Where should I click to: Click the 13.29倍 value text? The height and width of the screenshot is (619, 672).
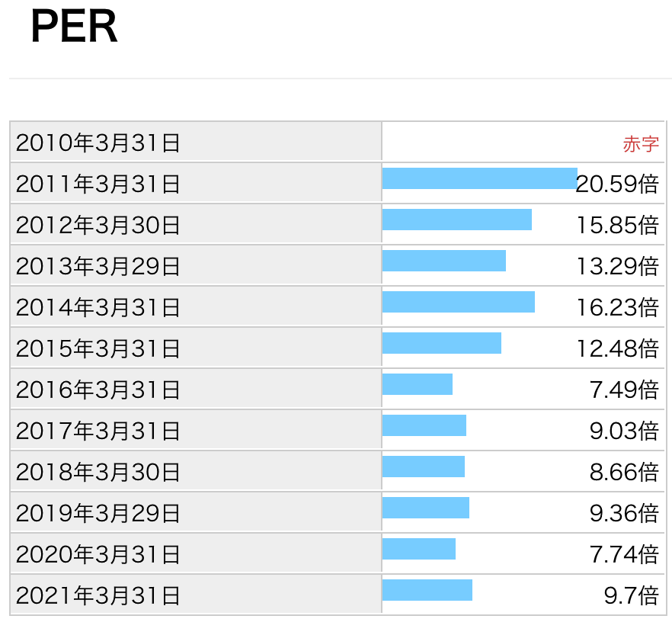pos(618,266)
